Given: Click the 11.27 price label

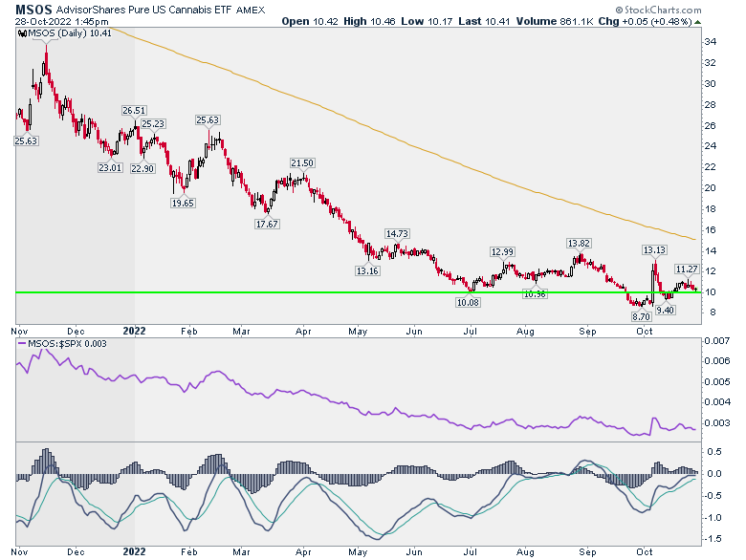Looking at the screenshot, I should click(x=687, y=269).
